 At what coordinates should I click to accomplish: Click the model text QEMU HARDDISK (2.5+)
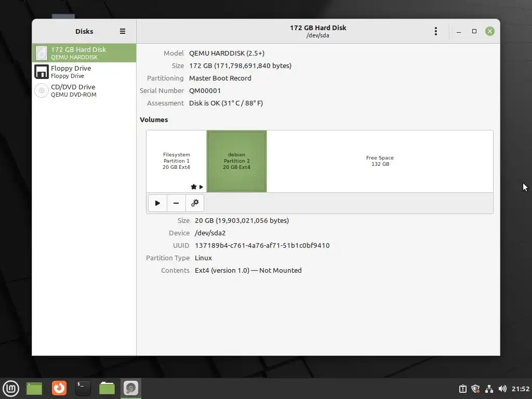227,54
